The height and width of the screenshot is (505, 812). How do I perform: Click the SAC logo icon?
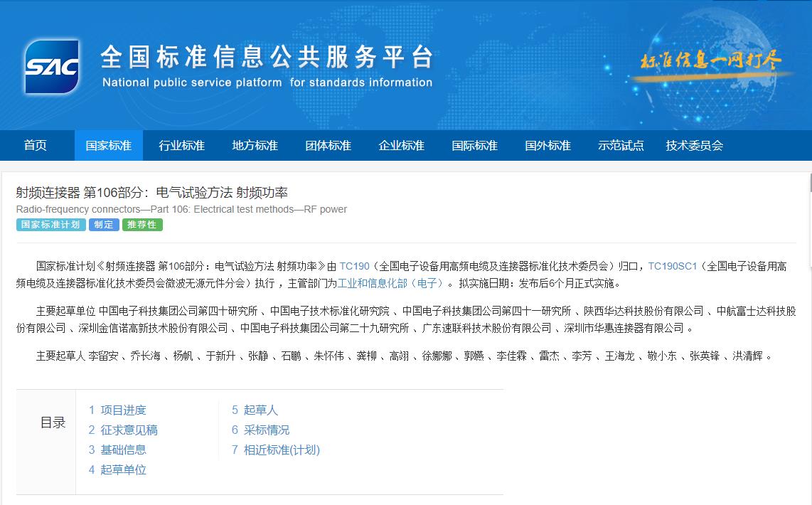[x=51, y=68]
